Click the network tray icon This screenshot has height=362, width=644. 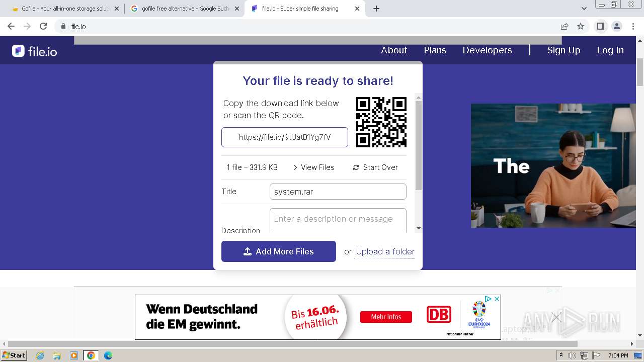click(584, 355)
